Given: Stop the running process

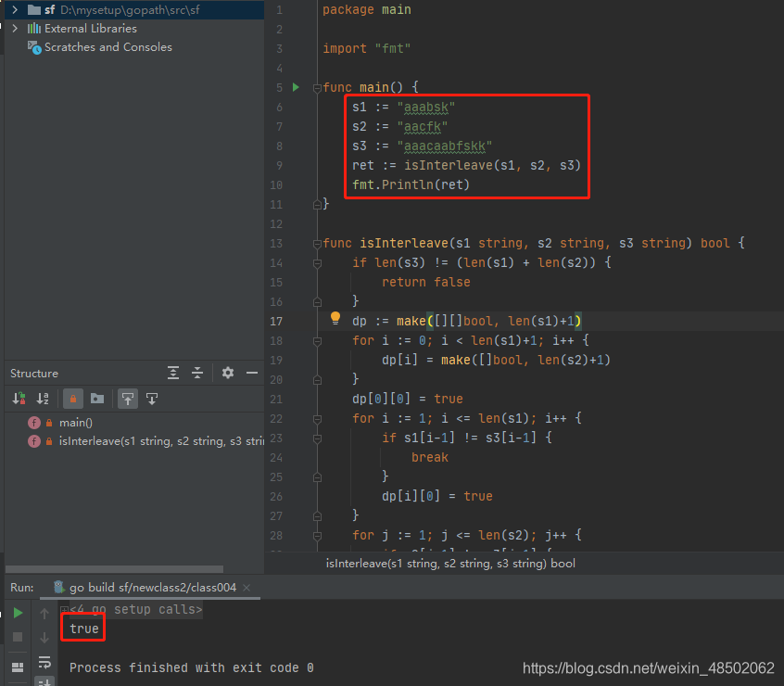Looking at the screenshot, I should point(18,637).
